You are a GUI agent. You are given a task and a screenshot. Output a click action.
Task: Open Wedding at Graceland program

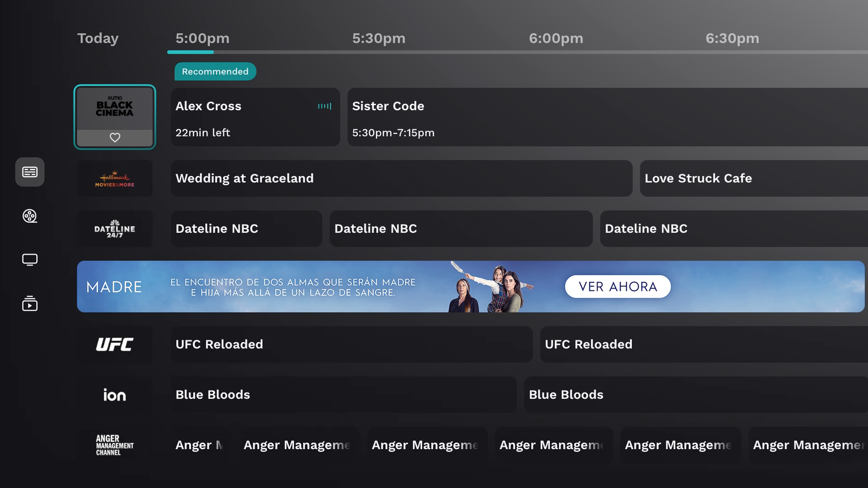pyautogui.click(x=402, y=178)
